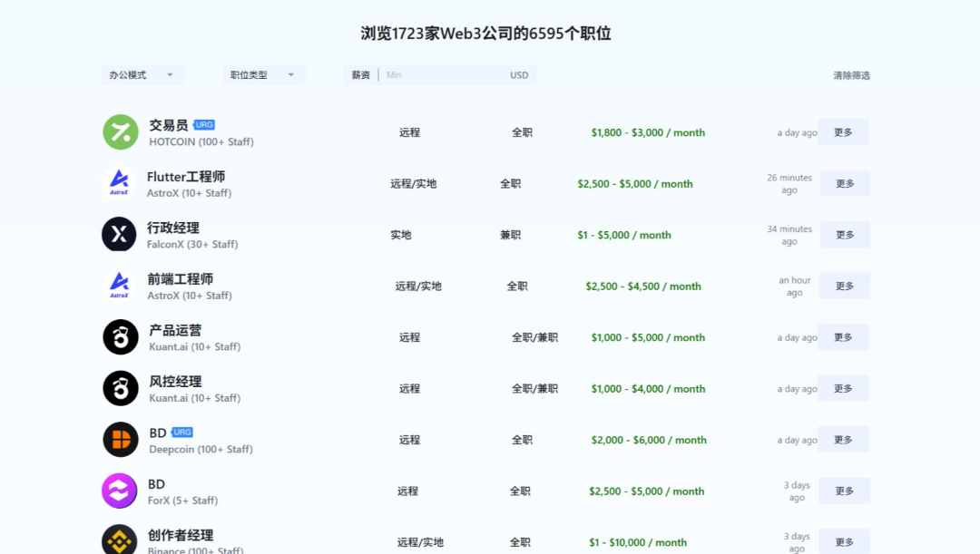Select the AstroX logo beside 前端工程师
Screen dimensions: 980x554
pos(119,286)
